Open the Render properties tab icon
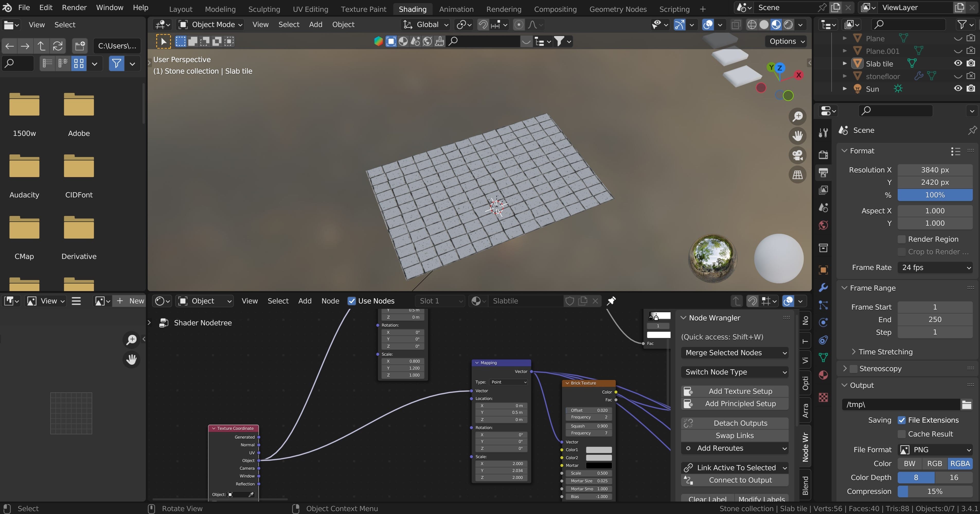The image size is (980, 514). tap(823, 154)
